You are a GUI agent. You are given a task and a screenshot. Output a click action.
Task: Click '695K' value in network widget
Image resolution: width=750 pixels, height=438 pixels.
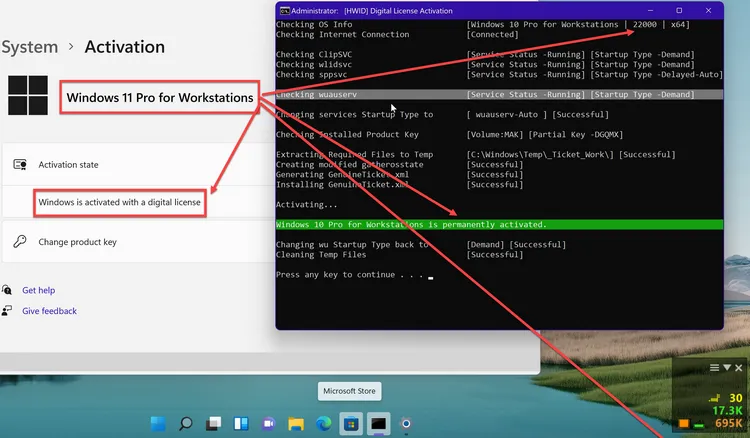tap(728, 423)
